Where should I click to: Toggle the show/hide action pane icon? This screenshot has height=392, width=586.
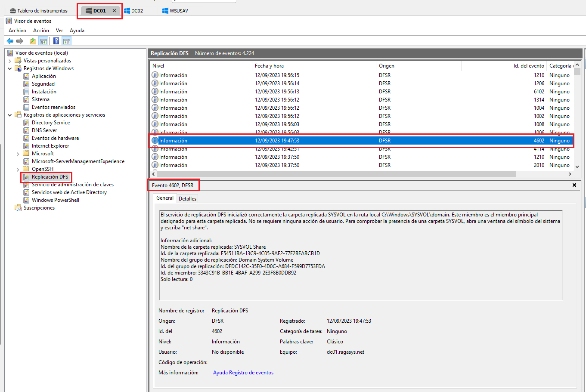point(66,41)
